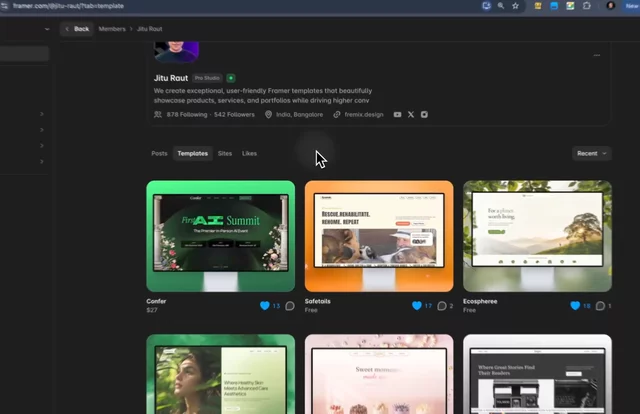Open the Great Stories template thumbnail
Screen dimensions: 640x414
click(537, 374)
